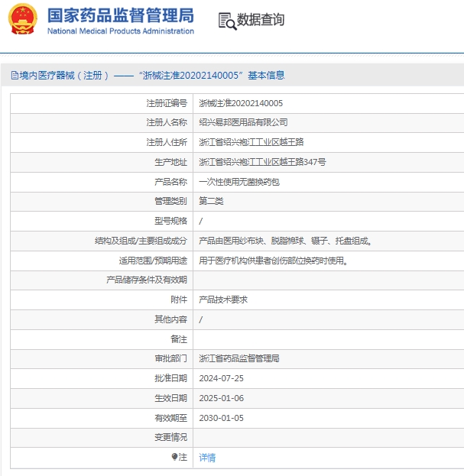464x476 pixels.
Task: Select expiry date 2030-01-05
Action: pos(222,418)
